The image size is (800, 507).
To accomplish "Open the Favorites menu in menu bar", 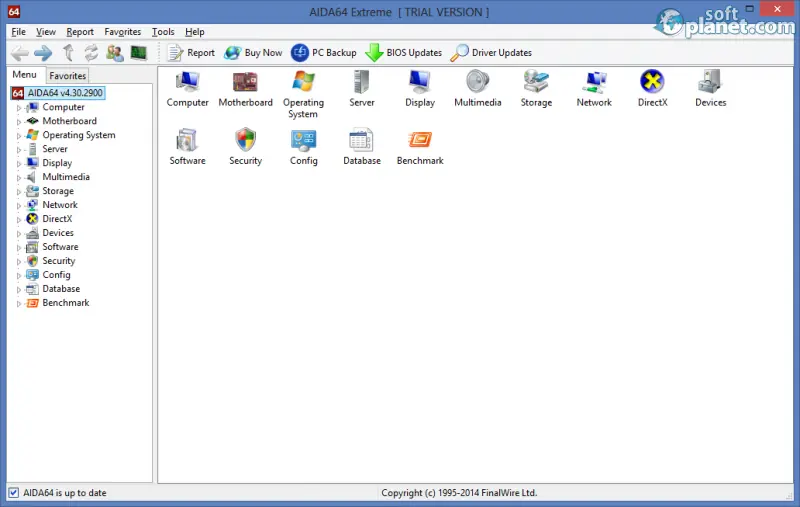I will pyautogui.click(x=122, y=32).
